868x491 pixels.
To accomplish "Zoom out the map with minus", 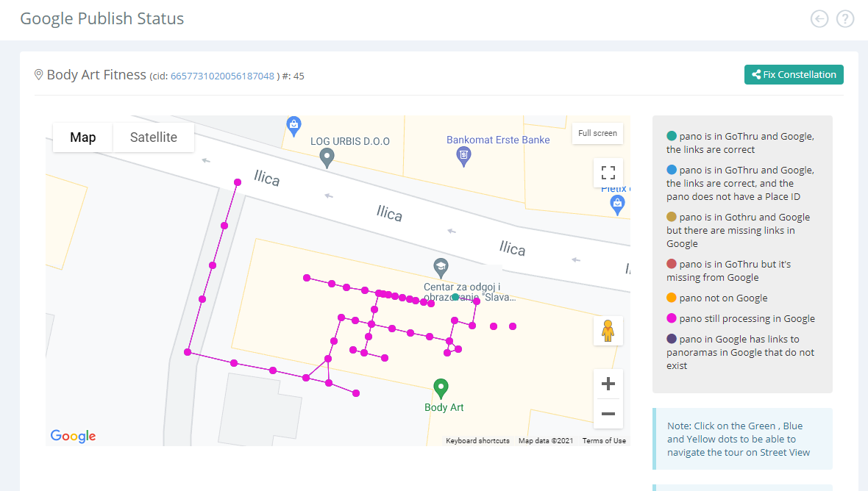I will click(608, 414).
